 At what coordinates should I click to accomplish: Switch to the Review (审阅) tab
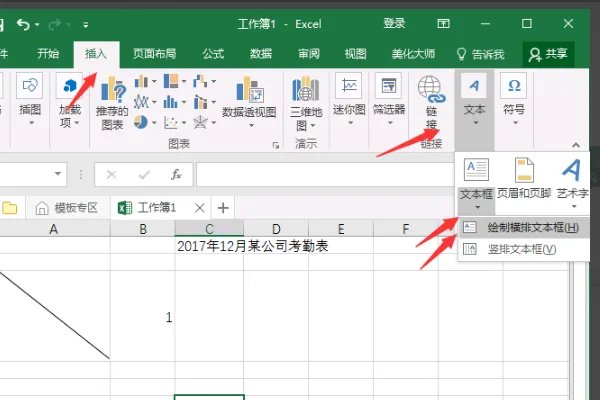[x=309, y=54]
